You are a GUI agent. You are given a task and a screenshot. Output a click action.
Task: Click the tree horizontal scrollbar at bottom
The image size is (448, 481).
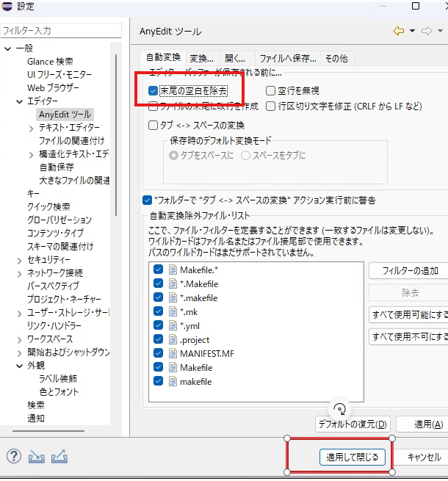(x=48, y=430)
